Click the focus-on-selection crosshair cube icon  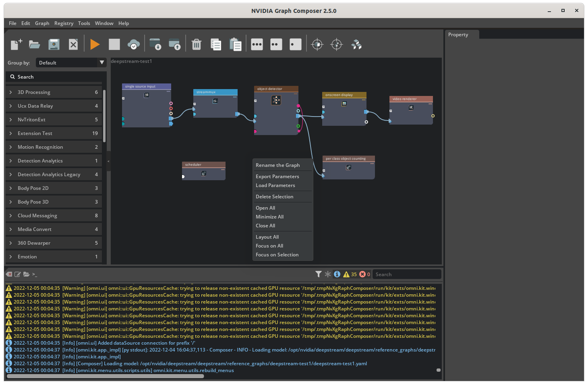(x=317, y=44)
